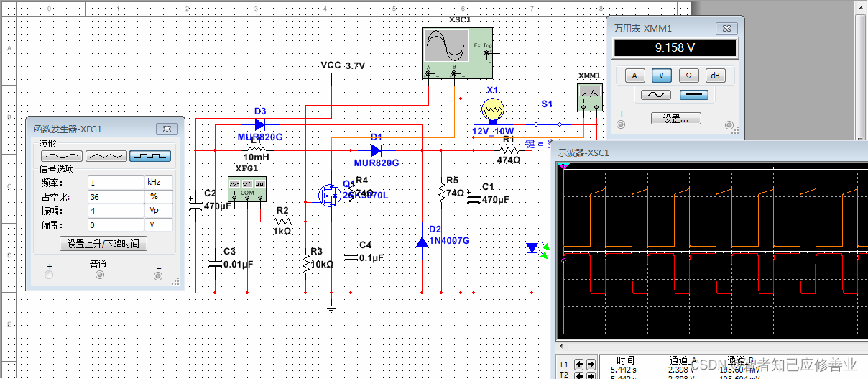Click the time value 5.442 s readout
The height and width of the screenshot is (379, 868).
coord(625,369)
